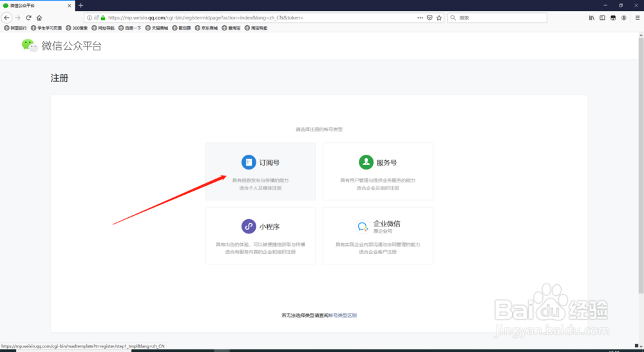
Task: Click the 注册 page heading
Action: [x=59, y=78]
